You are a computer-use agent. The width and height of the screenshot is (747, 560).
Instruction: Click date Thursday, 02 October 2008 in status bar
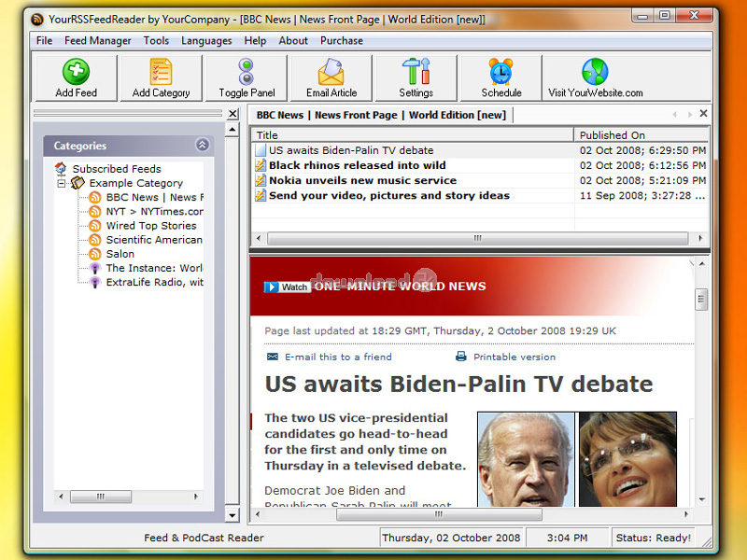(x=451, y=538)
